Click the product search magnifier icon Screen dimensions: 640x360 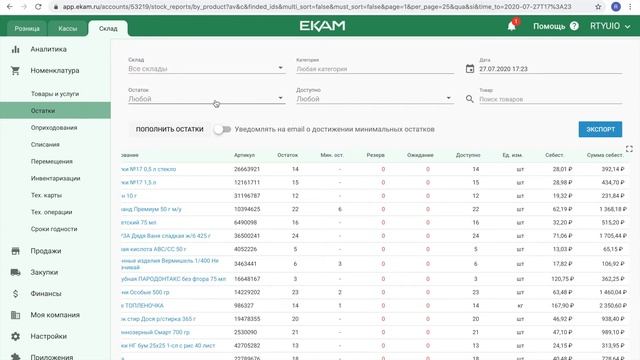tap(470, 99)
